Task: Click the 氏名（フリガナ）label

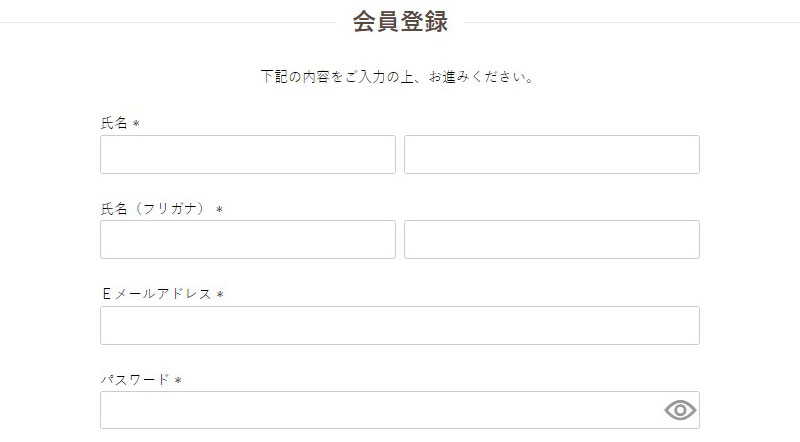Action: (x=154, y=209)
